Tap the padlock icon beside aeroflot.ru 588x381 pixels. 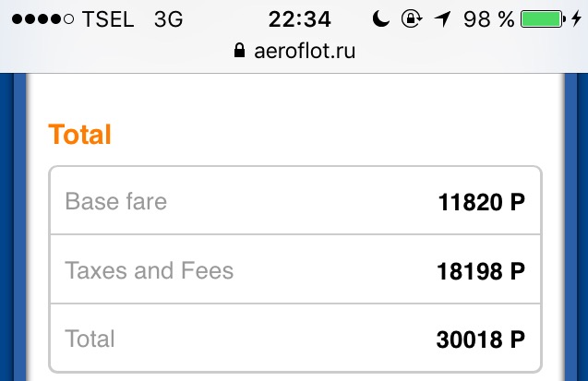tap(242, 50)
